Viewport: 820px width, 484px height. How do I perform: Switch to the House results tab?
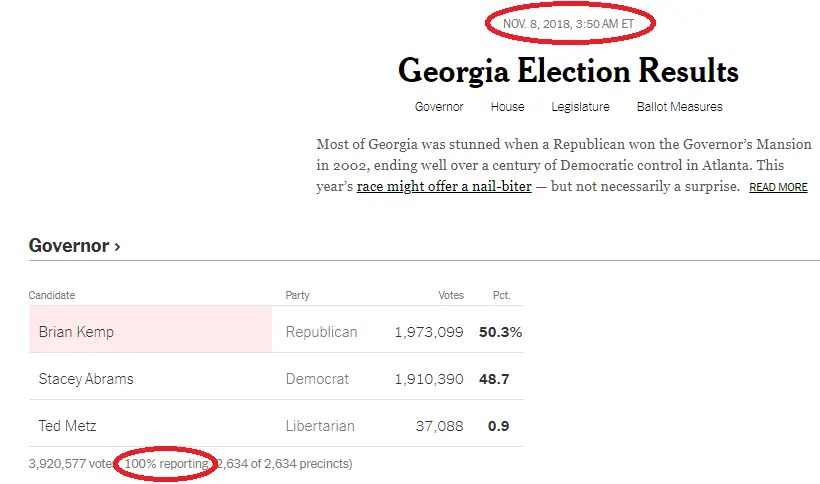[x=507, y=107]
